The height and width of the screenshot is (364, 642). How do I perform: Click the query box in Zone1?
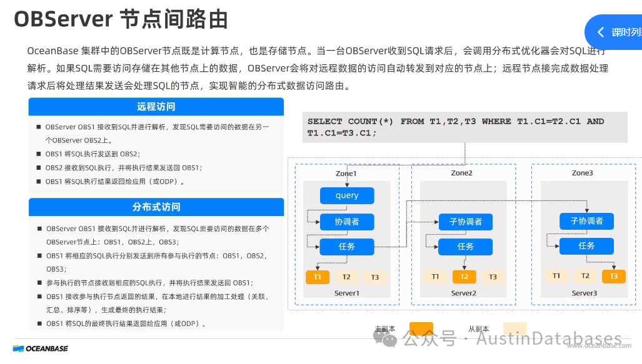coord(347,195)
